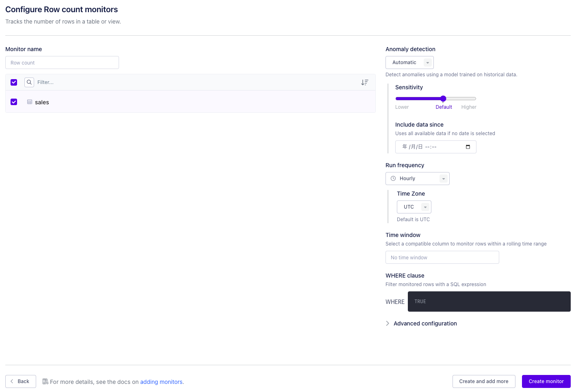Click the sort order icon in filter bar
Image resolution: width=576 pixels, height=392 pixels.
click(x=365, y=82)
